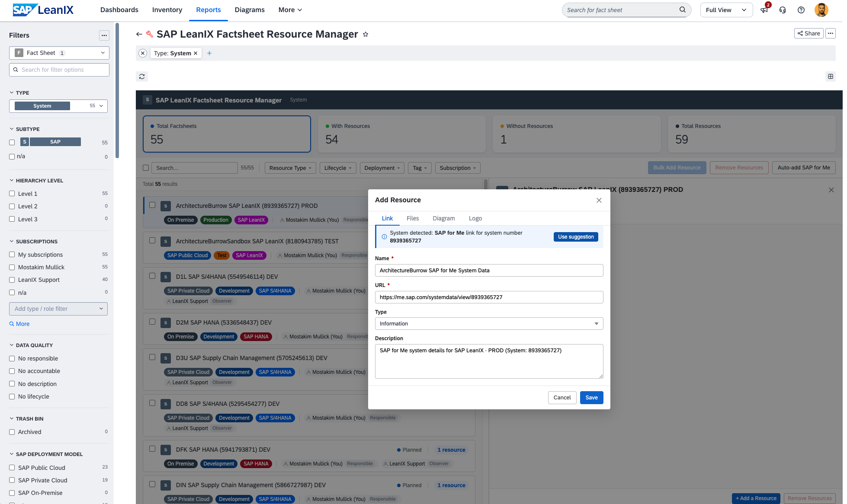
Task: Check the SAP Public Cloud deployment filter
Action: point(12,468)
